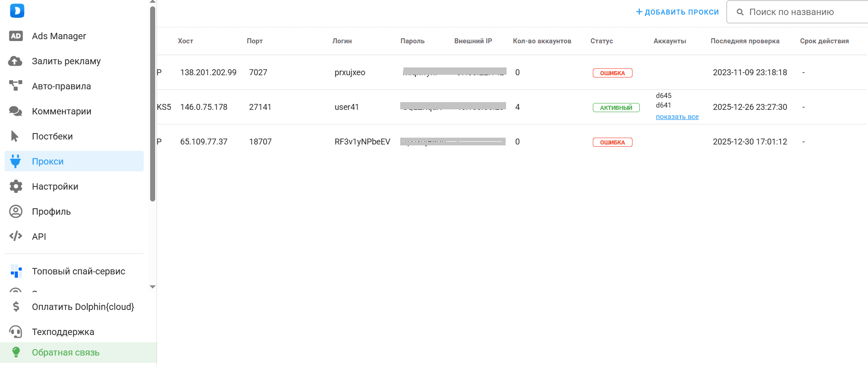Image resolution: width=868 pixels, height=366 pixels.
Task: Click the cloud upload icon for Залить рекламу
Action: click(x=16, y=61)
